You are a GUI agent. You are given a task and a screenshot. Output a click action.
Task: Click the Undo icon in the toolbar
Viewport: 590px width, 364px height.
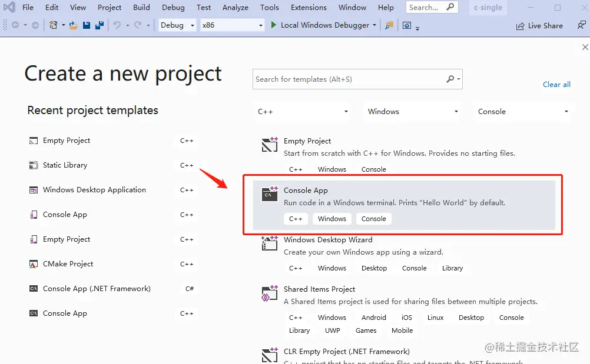116,25
